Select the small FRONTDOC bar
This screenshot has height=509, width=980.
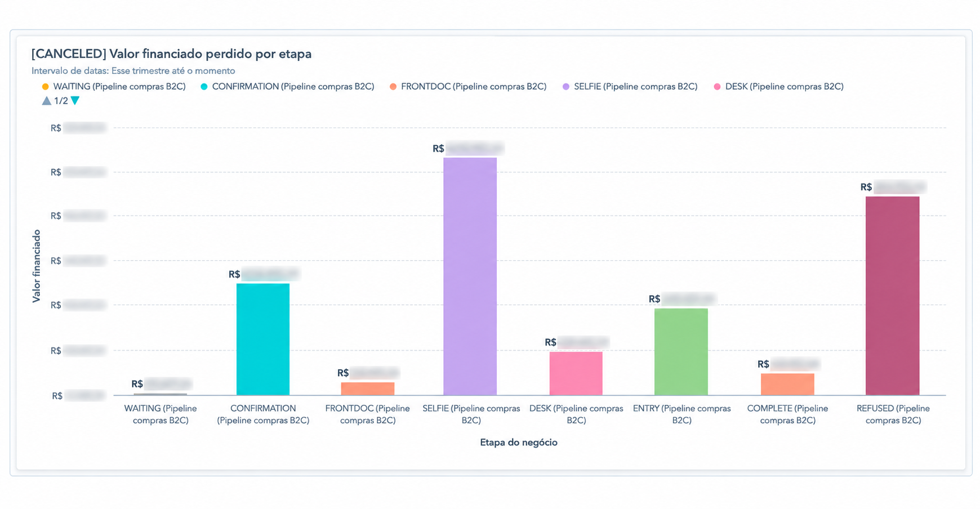[x=368, y=389]
